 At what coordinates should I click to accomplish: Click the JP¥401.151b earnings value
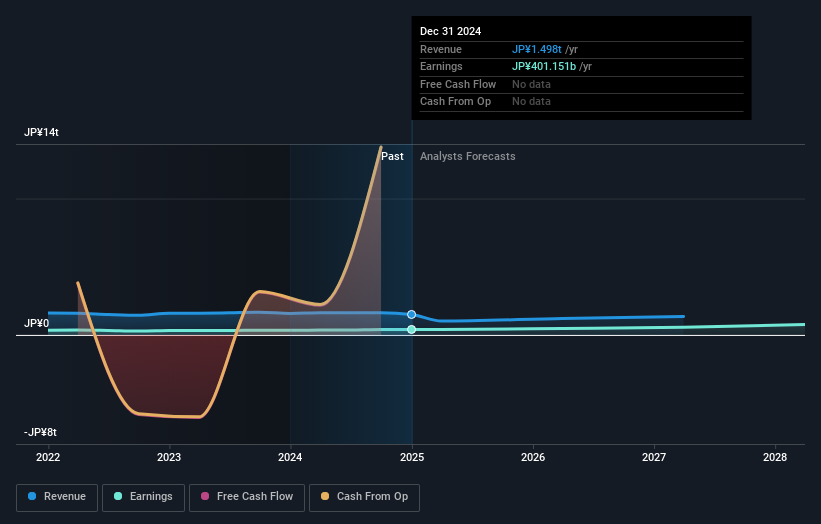544,66
